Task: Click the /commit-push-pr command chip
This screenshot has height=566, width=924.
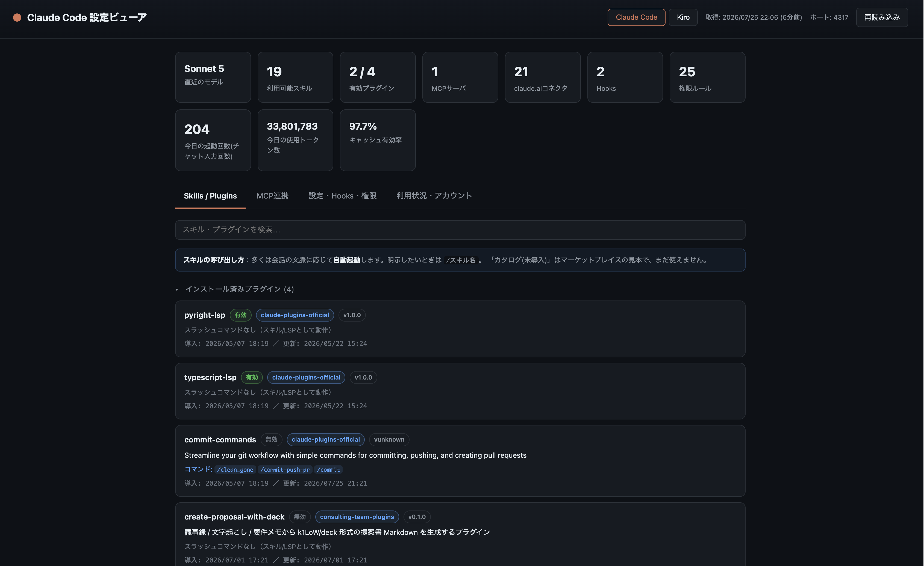Action: 285,469
